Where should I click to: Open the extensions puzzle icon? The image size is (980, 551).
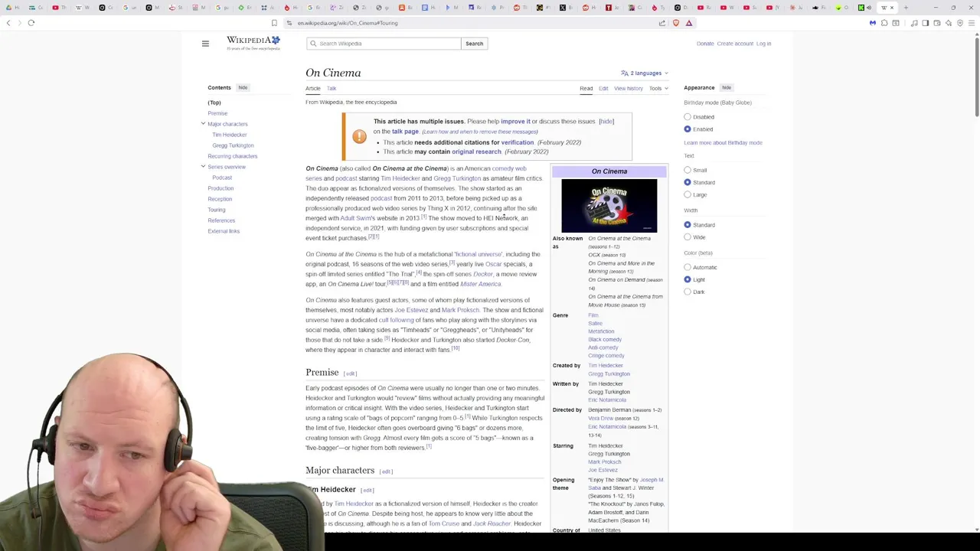[884, 23]
